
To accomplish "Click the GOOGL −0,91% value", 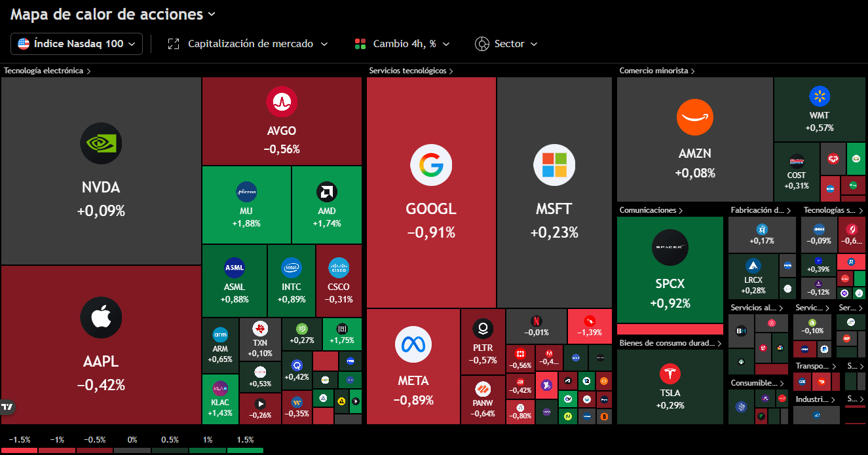I will click(x=431, y=232).
